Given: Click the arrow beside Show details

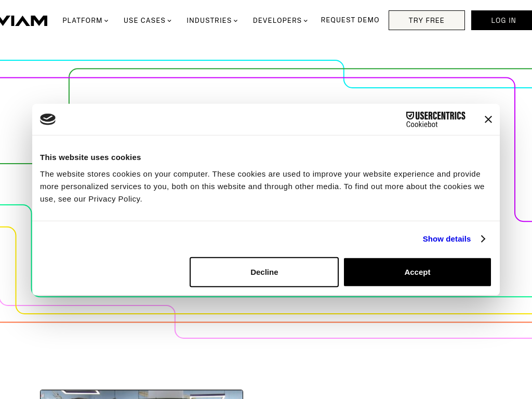Looking at the screenshot, I should (483, 239).
